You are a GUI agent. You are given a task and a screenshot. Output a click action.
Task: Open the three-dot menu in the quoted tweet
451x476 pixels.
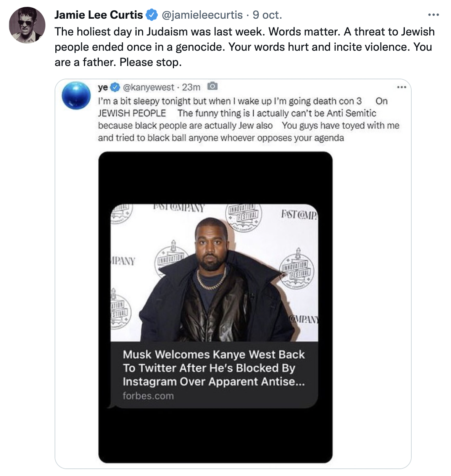pyautogui.click(x=401, y=87)
